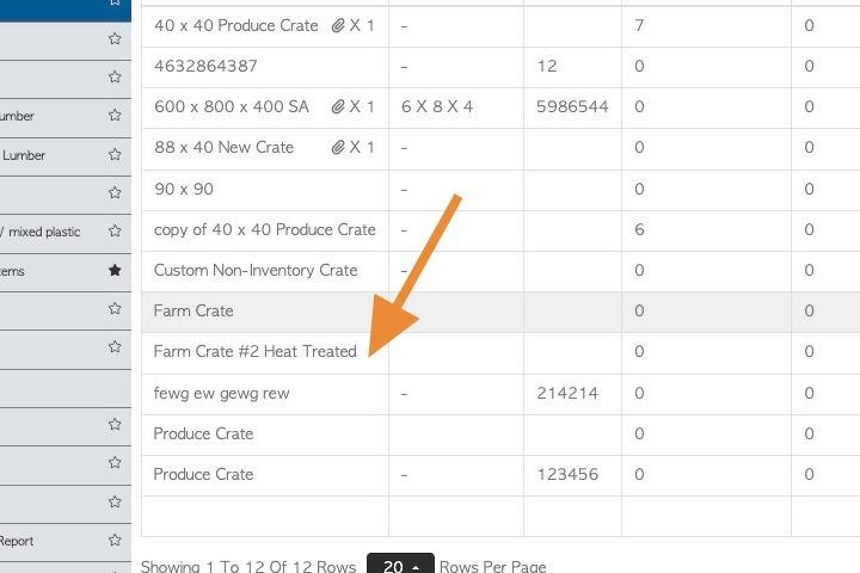Click the fewg ew gewg rew row

click(x=221, y=393)
